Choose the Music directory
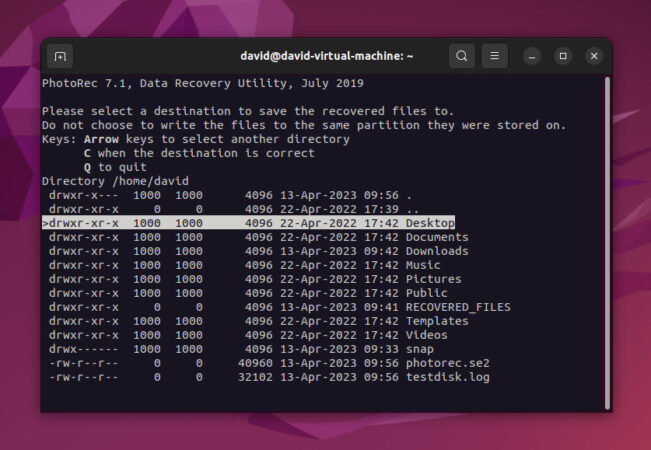This screenshot has height=450, width=651. point(422,265)
